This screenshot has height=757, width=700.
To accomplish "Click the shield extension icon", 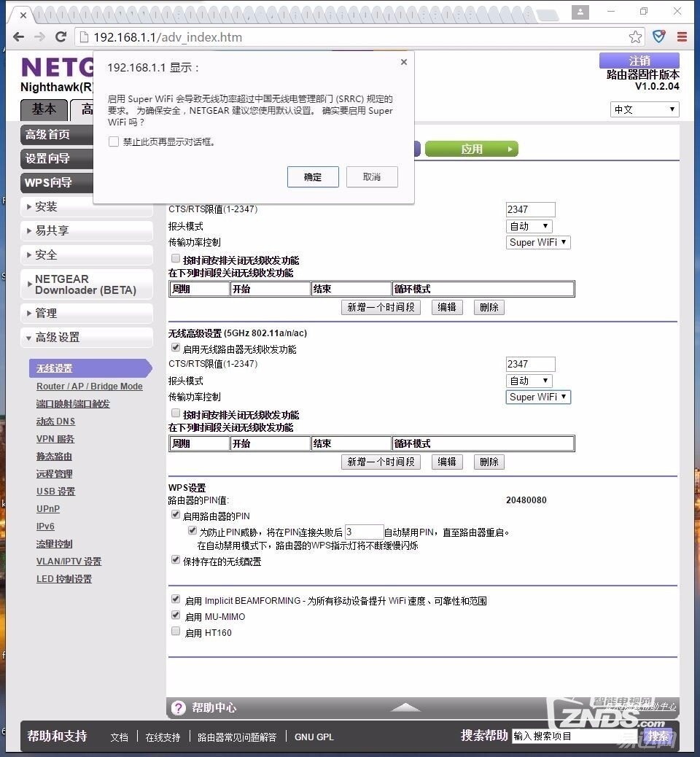I will tap(659, 37).
